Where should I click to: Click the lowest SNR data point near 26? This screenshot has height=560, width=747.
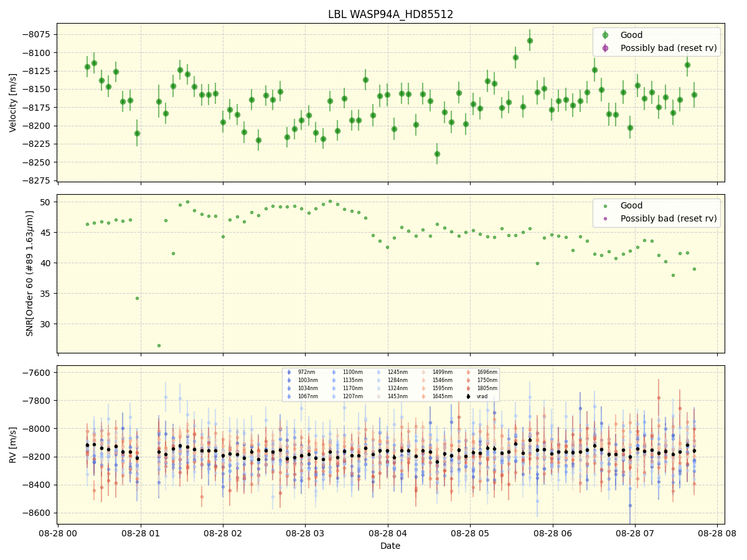(x=159, y=345)
